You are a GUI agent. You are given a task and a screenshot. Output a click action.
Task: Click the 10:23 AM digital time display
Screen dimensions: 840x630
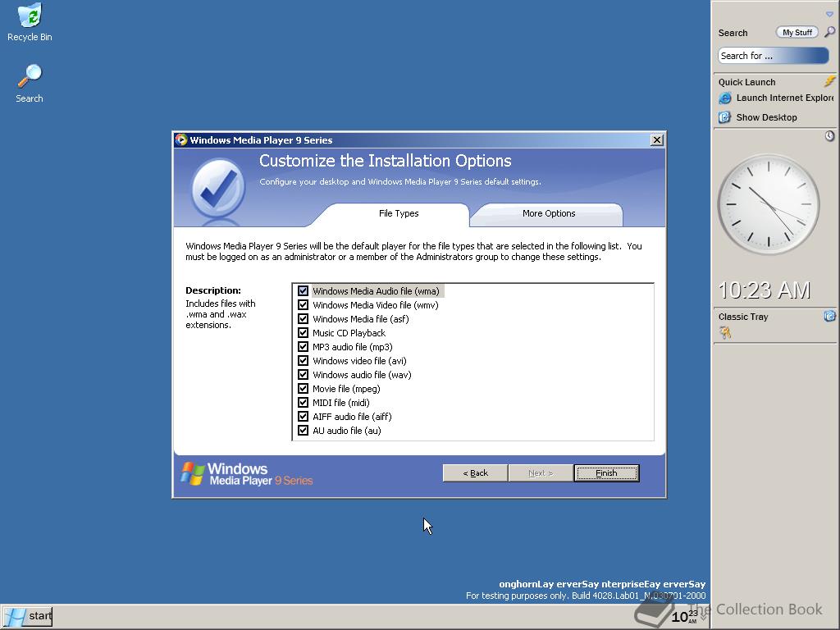point(765,290)
